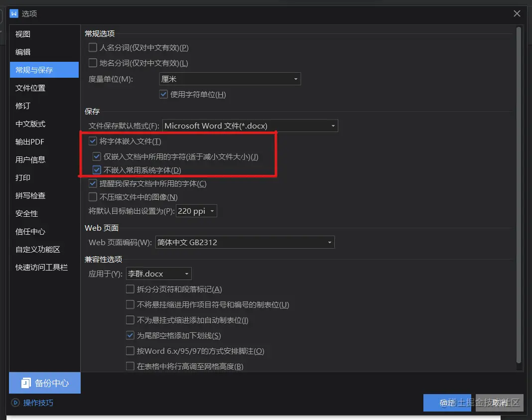
Task: Click the 取消 button
Action: (x=500, y=403)
